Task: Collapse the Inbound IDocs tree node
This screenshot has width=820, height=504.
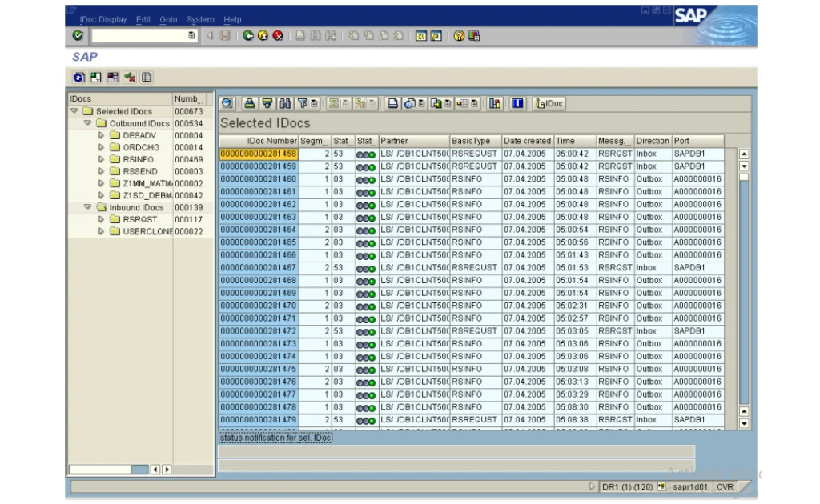Action: pos(87,207)
